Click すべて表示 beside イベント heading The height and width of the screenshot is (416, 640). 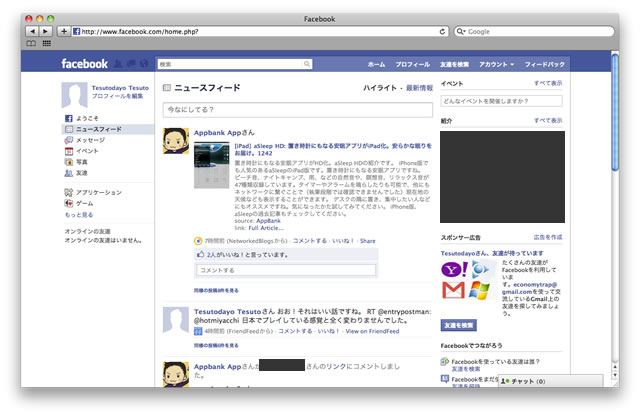click(548, 83)
